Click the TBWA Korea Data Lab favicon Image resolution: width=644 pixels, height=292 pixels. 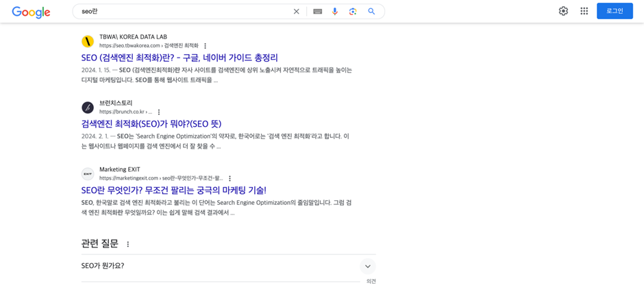click(x=88, y=41)
